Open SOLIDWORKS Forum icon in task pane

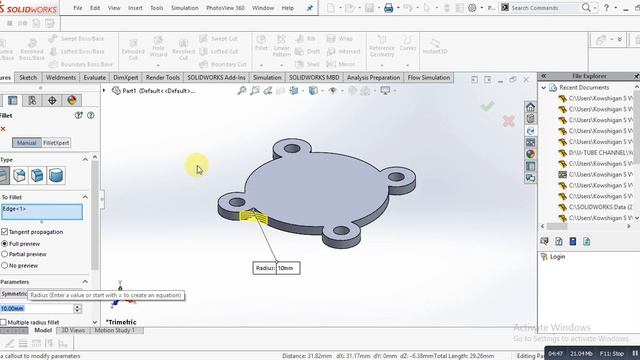click(x=530, y=178)
